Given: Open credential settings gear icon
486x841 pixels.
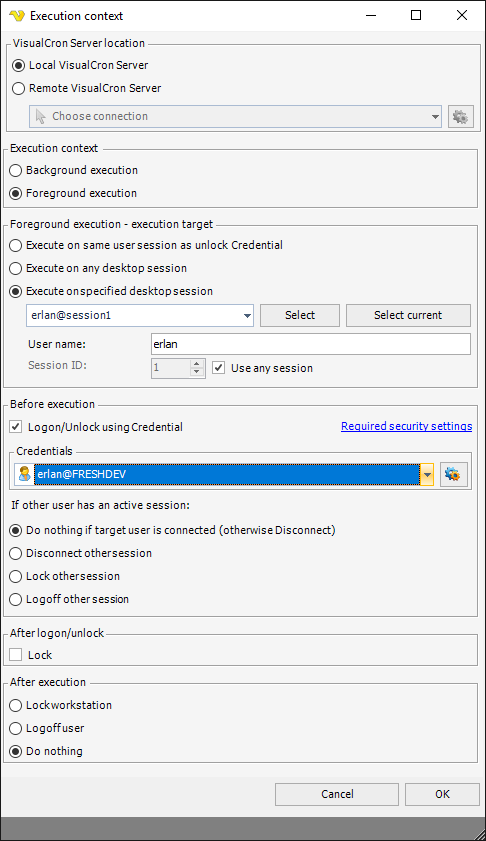Looking at the screenshot, I should click(x=453, y=474).
